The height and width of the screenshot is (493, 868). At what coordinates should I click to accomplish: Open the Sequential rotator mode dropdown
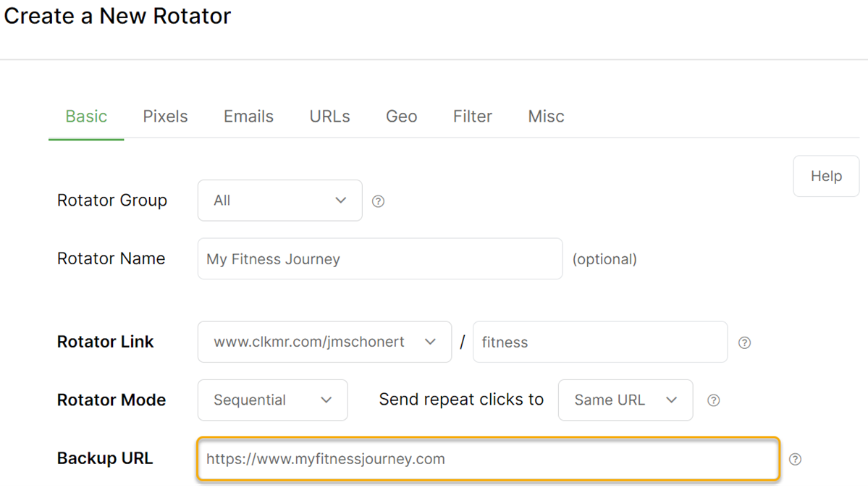click(x=272, y=400)
